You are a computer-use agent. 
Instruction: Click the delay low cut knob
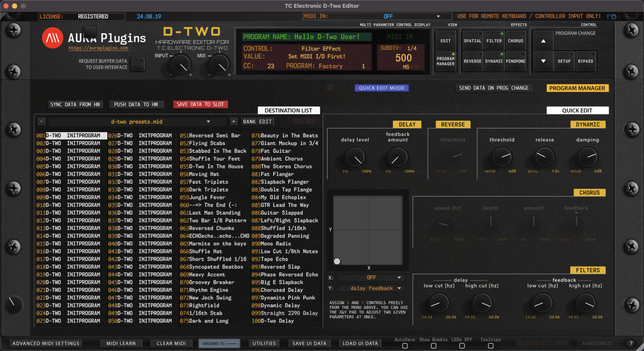[x=439, y=303]
